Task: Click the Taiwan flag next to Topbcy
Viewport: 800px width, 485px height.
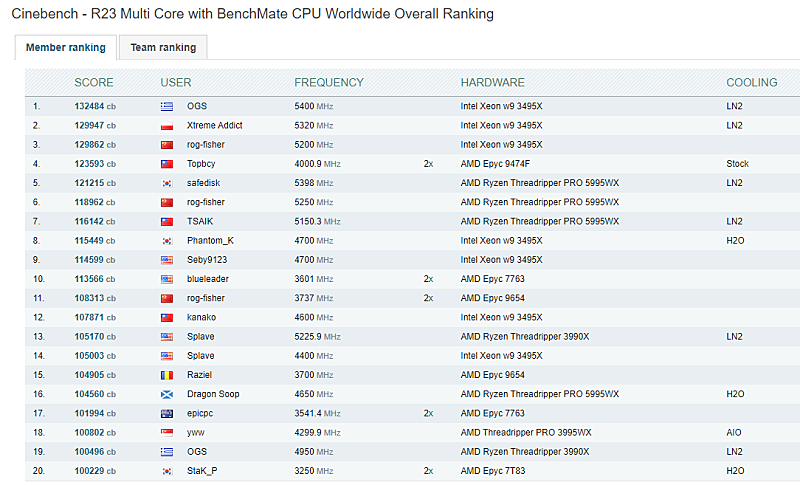Action: coord(167,164)
